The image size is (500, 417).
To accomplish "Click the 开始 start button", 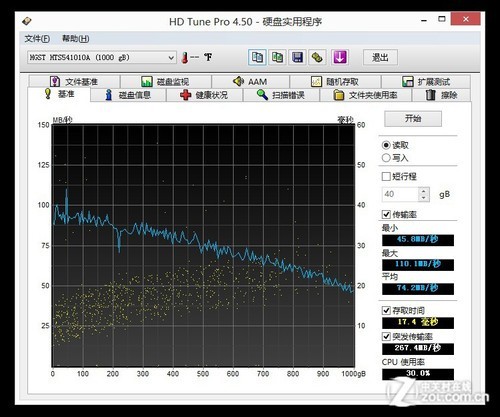I will 413,119.
